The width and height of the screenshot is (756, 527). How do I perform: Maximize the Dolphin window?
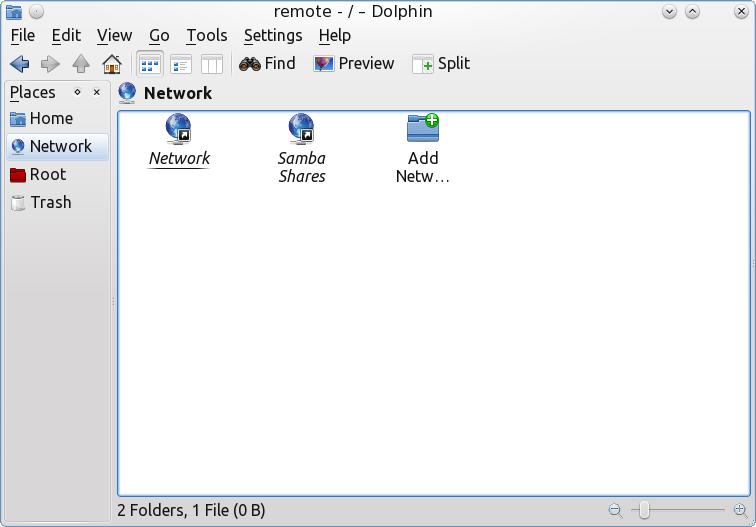click(x=692, y=12)
